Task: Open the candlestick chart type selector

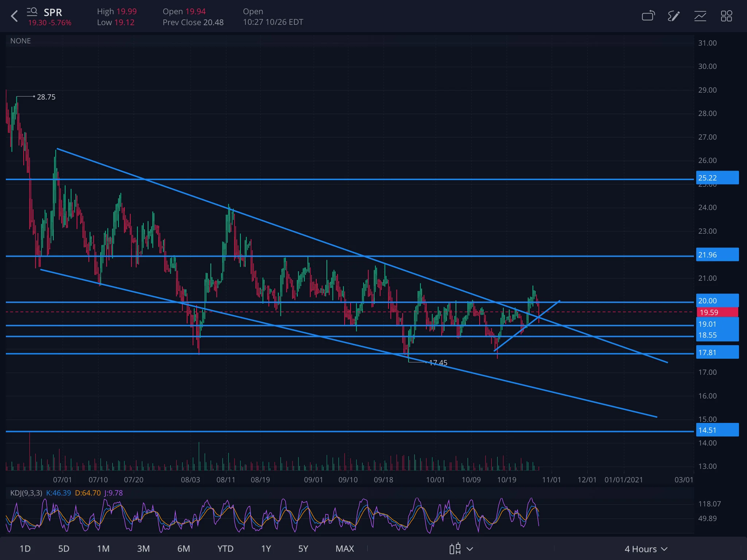Action: coord(461,549)
